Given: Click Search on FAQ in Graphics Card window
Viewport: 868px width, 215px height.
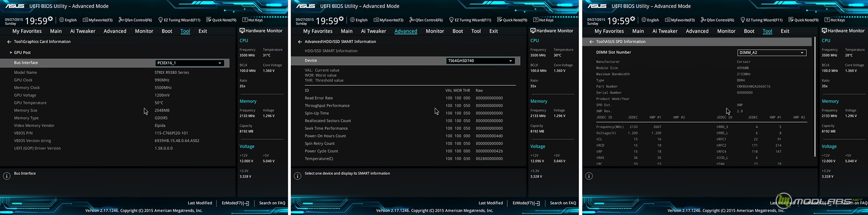Looking at the screenshot, I should [272, 203].
